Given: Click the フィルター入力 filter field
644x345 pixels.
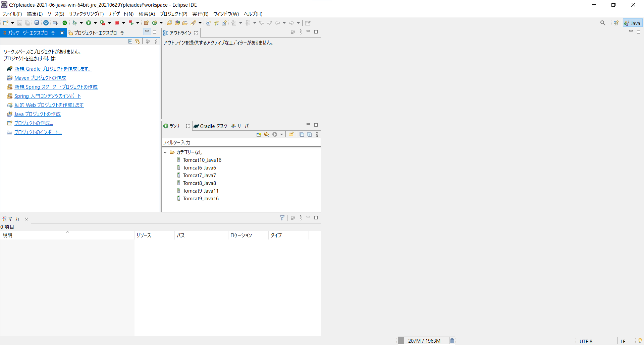Looking at the screenshot, I should [x=241, y=142].
